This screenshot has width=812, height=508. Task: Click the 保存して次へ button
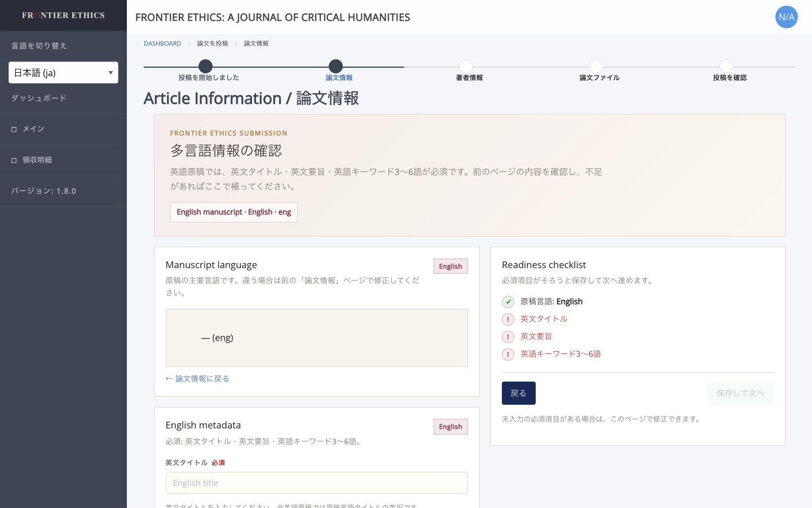[x=740, y=393]
